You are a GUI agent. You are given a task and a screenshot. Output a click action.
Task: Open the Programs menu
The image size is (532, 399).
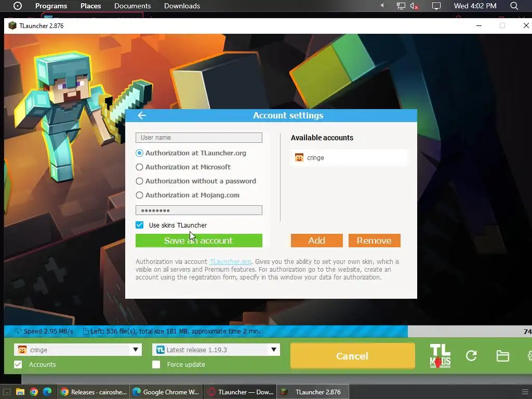51,6
